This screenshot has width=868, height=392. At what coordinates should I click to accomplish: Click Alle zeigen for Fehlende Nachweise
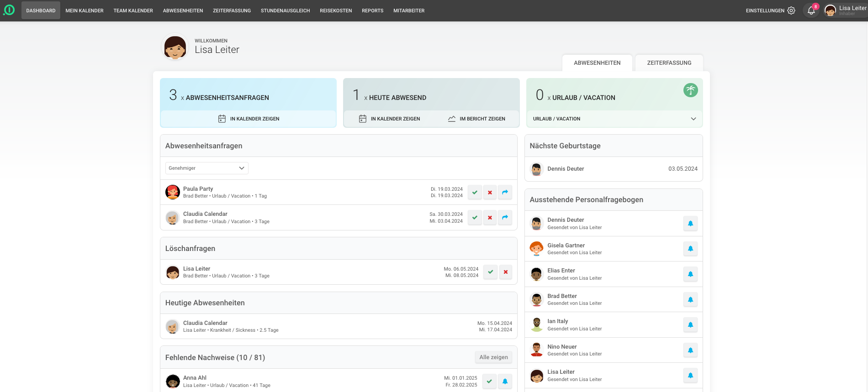pyautogui.click(x=493, y=357)
